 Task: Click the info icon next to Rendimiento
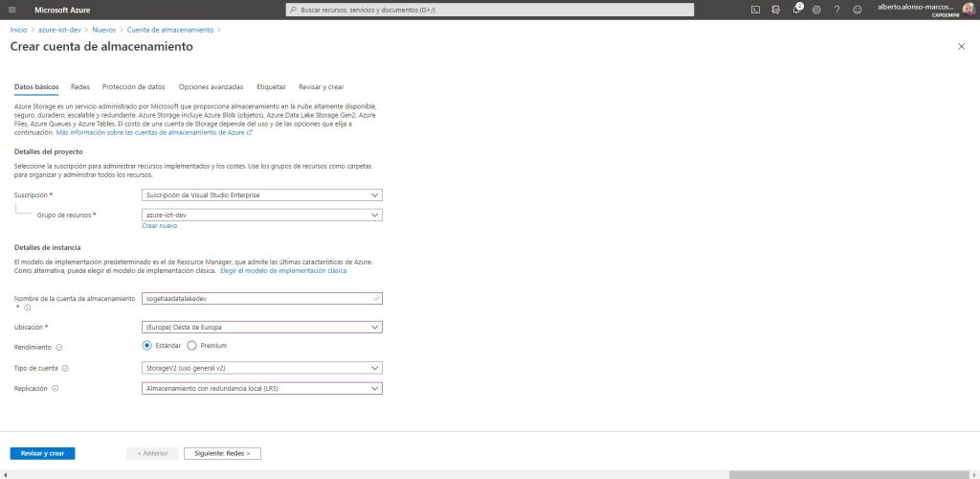(x=59, y=347)
